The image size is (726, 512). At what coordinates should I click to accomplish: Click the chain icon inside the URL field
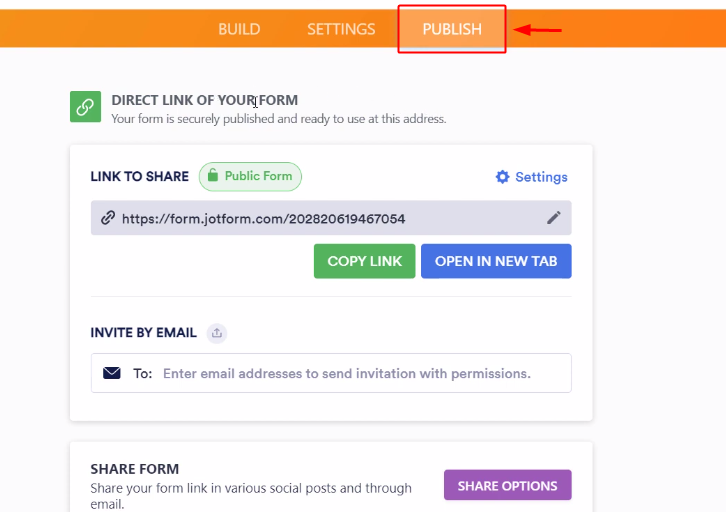pos(108,218)
